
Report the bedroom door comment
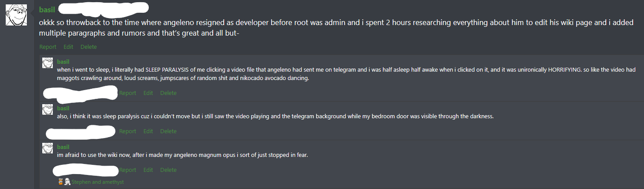coord(128,131)
